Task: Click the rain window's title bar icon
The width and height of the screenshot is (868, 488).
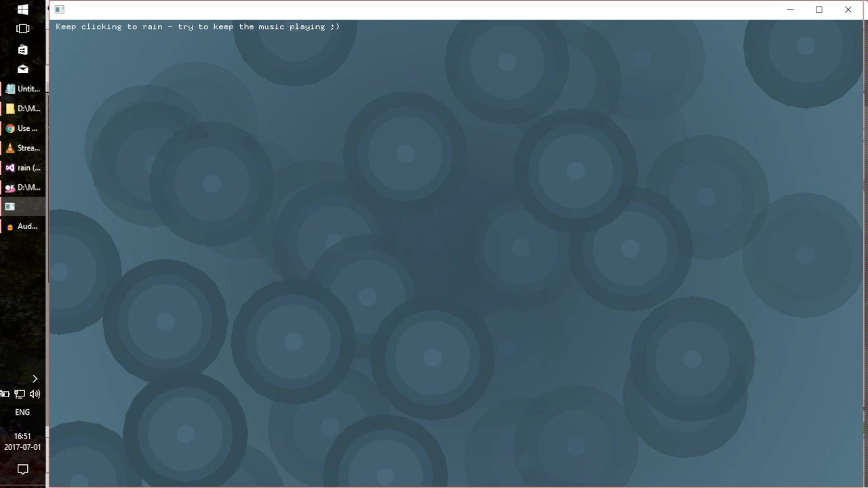Action: click(x=59, y=9)
